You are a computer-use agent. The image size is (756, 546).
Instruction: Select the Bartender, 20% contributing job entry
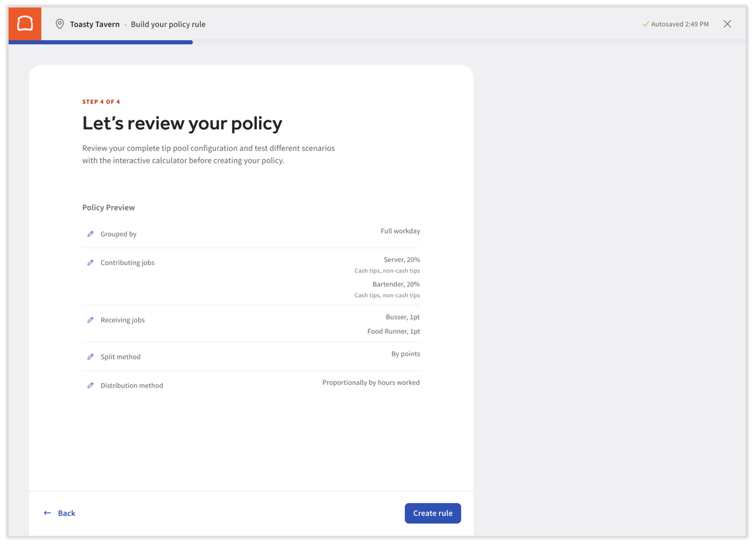pos(396,284)
